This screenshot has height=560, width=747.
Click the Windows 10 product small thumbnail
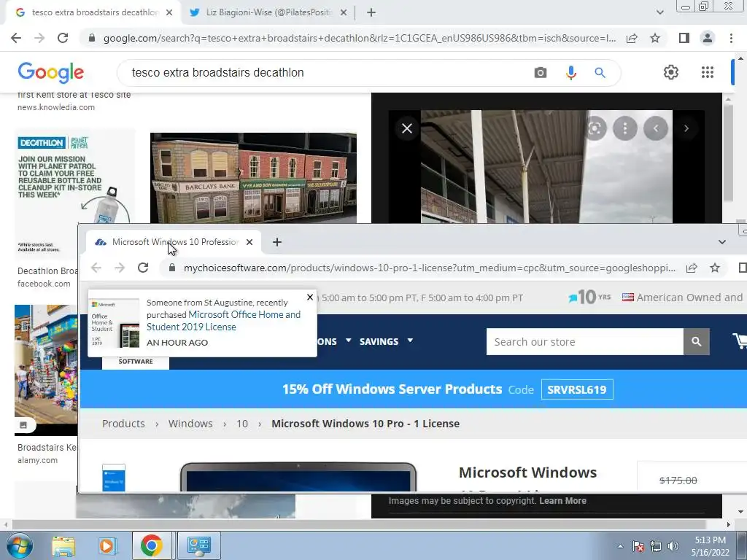(x=114, y=477)
